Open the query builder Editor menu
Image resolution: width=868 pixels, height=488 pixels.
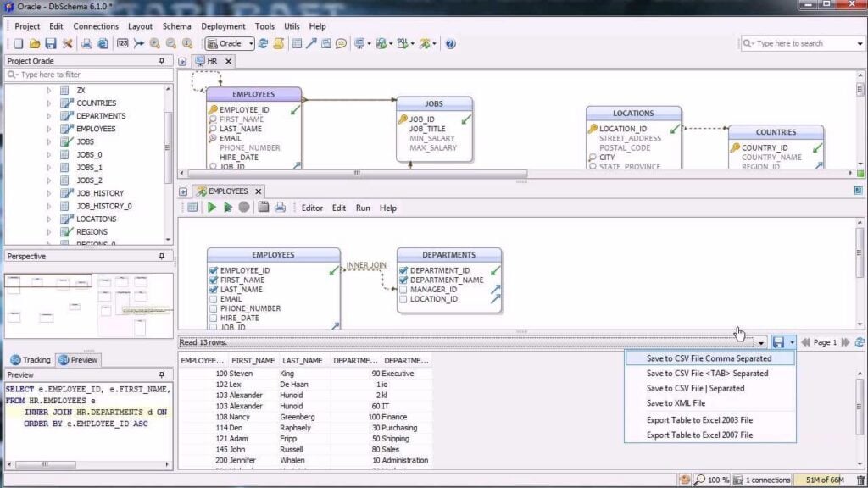(x=312, y=208)
